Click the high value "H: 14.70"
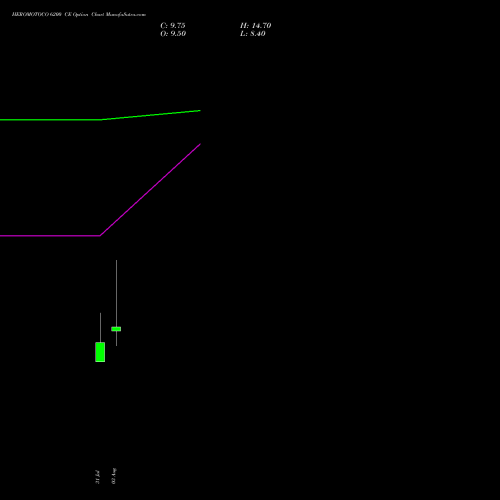This screenshot has height=500, width=500. 255,26
